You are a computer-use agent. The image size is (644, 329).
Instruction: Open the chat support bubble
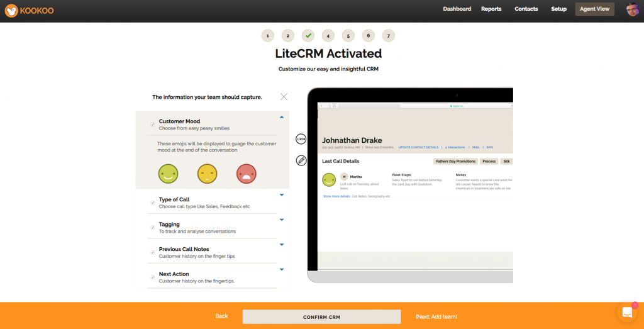point(627,312)
